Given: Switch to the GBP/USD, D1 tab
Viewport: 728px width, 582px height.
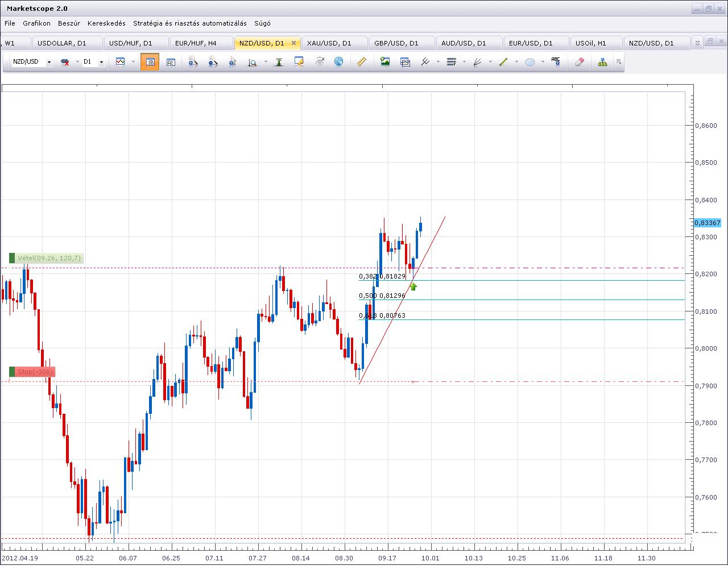Looking at the screenshot, I should click(x=401, y=43).
